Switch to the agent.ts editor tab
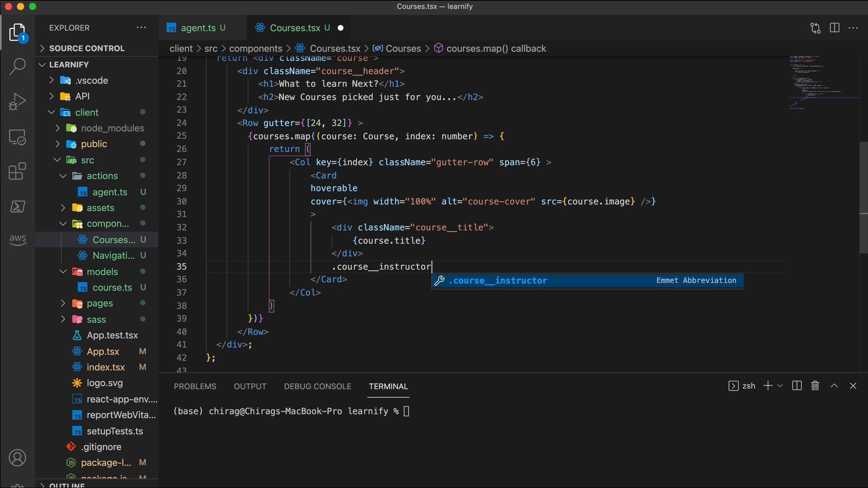The width and height of the screenshot is (868, 488). point(203,28)
